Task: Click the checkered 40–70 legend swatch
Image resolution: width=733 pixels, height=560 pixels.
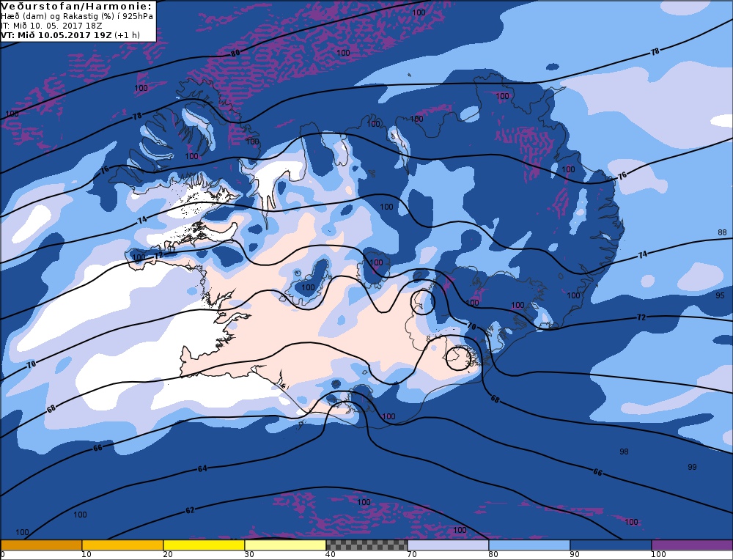Action: (366, 545)
